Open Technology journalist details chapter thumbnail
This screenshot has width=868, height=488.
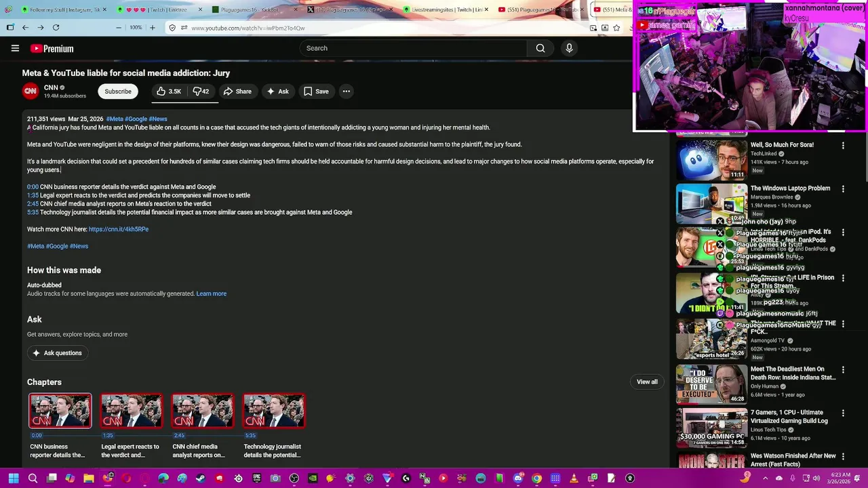pos(274,411)
